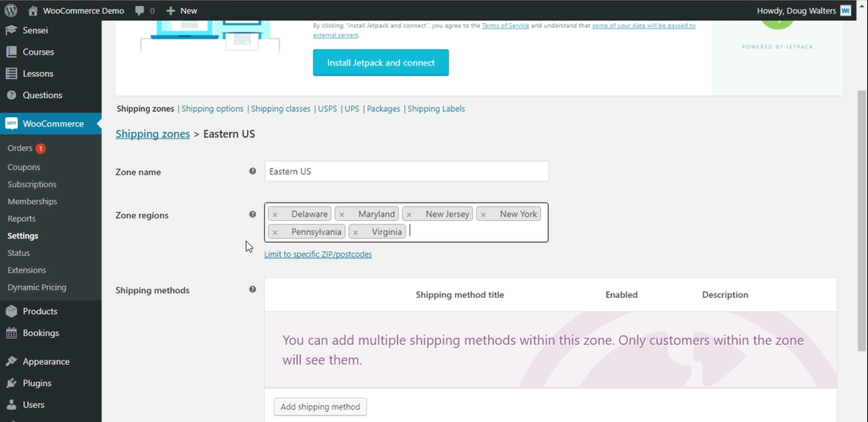Open the Status submenu item
Screen dimensions: 868x422
18,253
